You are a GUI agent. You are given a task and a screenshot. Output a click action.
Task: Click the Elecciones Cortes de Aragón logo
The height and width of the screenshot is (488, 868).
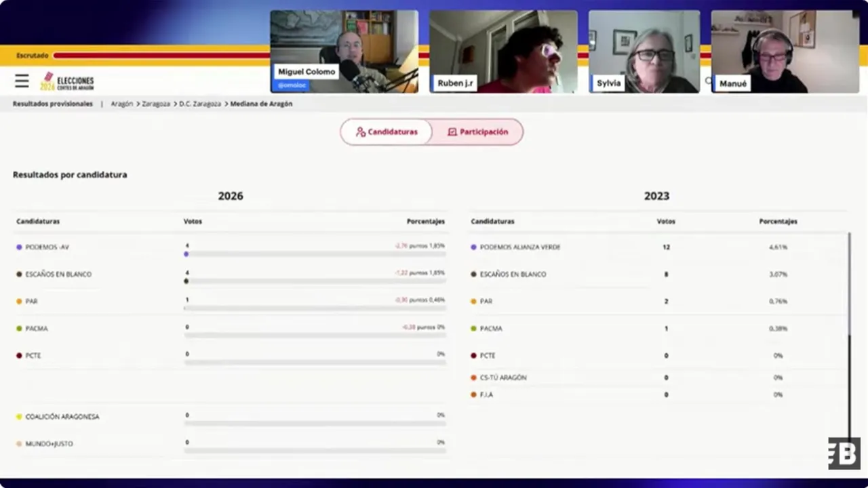[67, 82]
